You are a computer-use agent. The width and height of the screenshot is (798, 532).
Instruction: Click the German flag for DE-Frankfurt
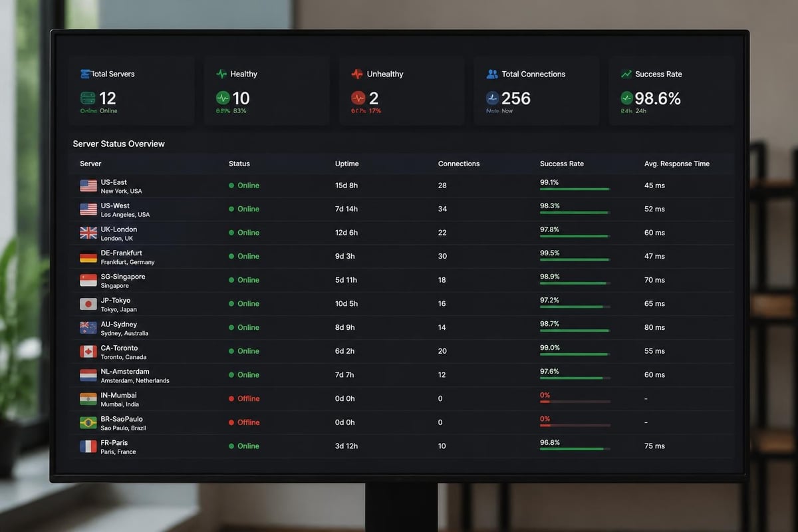coord(88,257)
